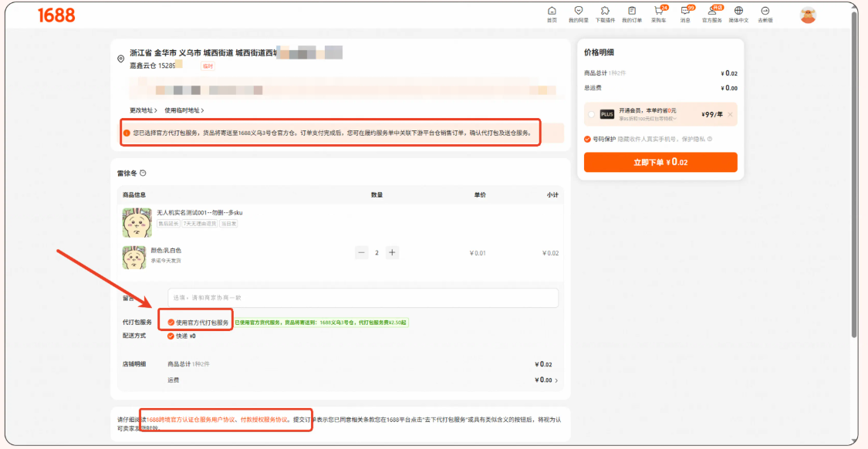This screenshot has height=449, width=868.
Task: Click the 价格明细 heading
Action: coord(599,52)
